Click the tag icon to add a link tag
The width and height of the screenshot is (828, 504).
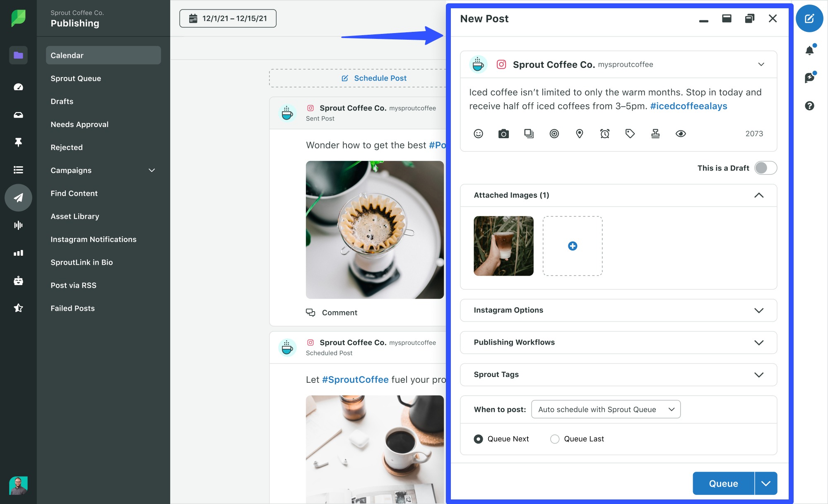[630, 133]
